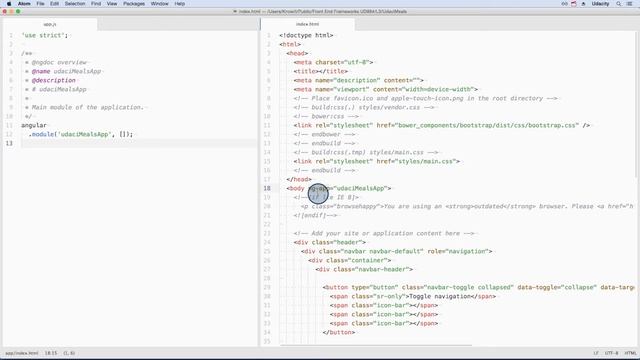Image resolution: width=640 pixels, height=360 pixels.
Task: Click the app/index.html file path in status bar
Action: coord(22,353)
